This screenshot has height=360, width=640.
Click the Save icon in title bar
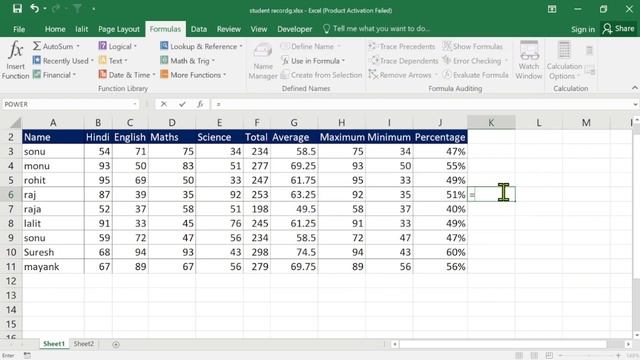(x=17, y=9)
